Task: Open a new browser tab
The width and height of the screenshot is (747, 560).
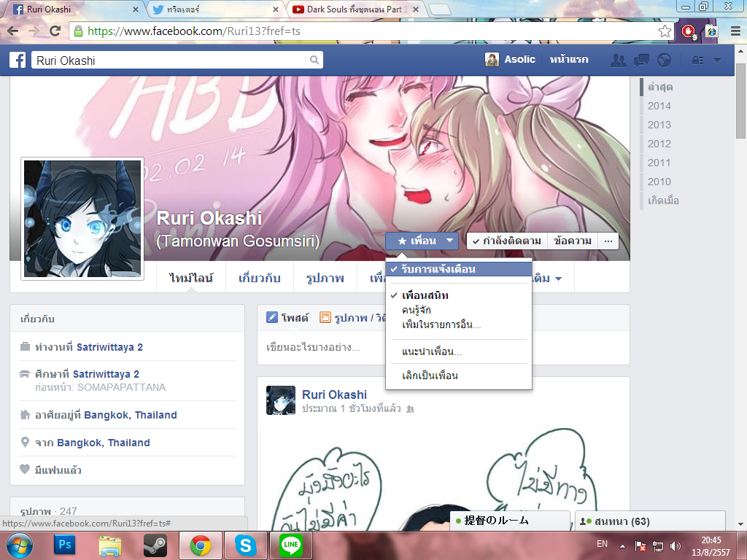Action: coord(439,9)
